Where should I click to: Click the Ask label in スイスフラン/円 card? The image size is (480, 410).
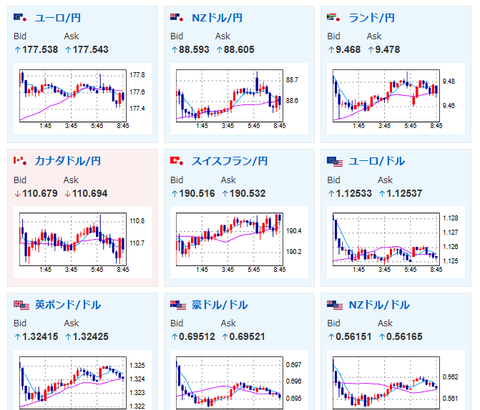pyautogui.click(x=228, y=180)
